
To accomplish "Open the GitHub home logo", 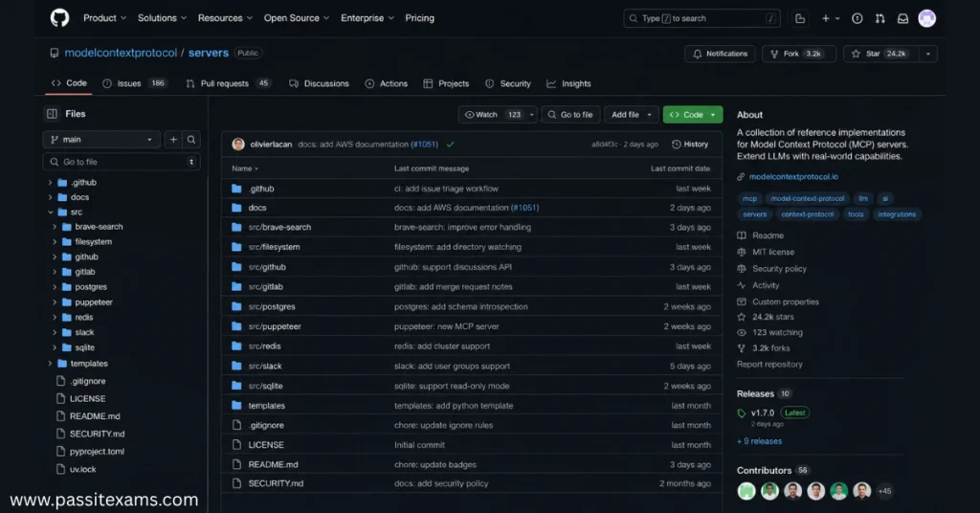I will [59, 18].
